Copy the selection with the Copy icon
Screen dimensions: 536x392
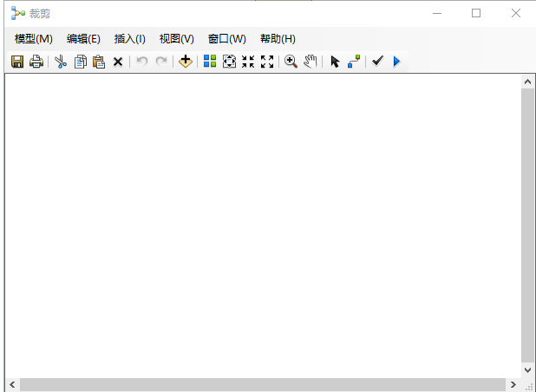[81, 62]
